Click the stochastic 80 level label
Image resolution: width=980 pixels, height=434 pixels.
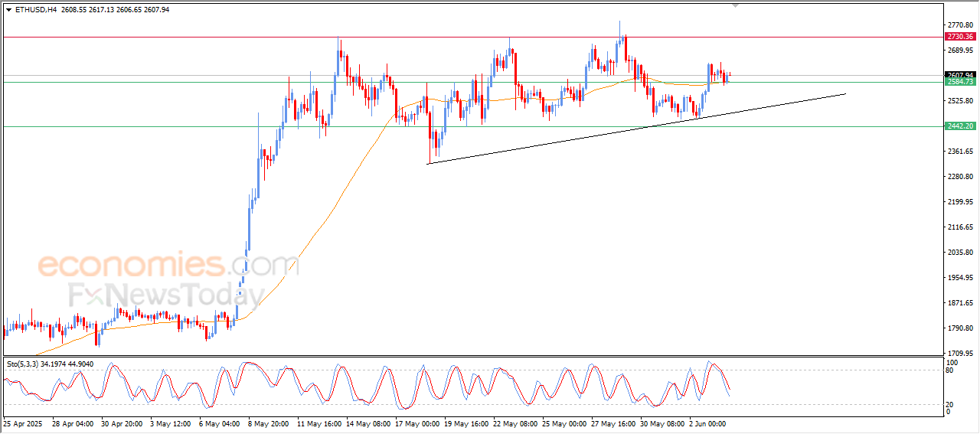[950, 370]
